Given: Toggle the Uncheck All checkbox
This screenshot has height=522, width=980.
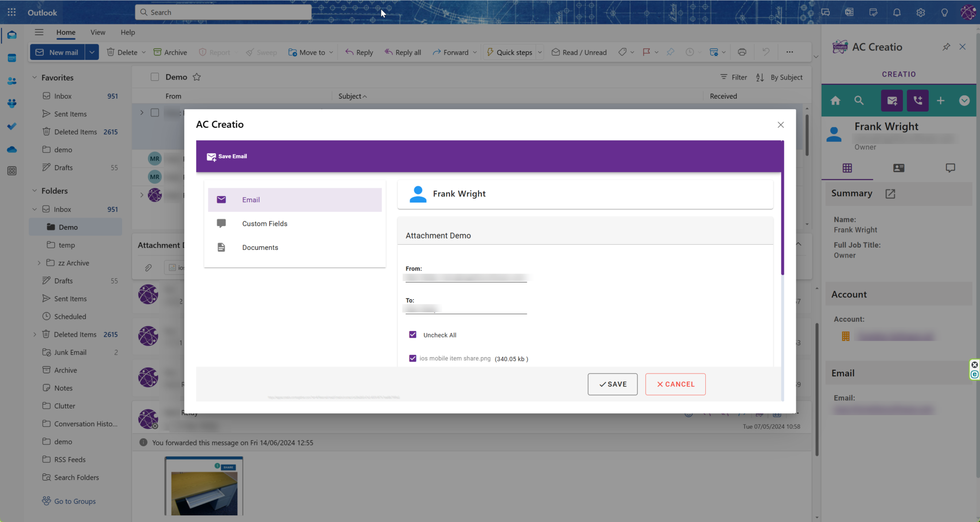Looking at the screenshot, I should 413,335.
